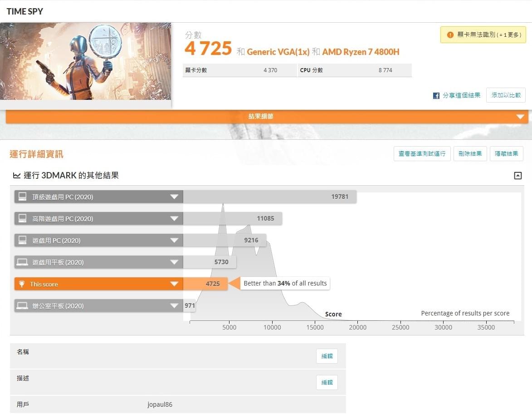
Task: Click the Facebook share icon
Action: pyautogui.click(x=436, y=96)
